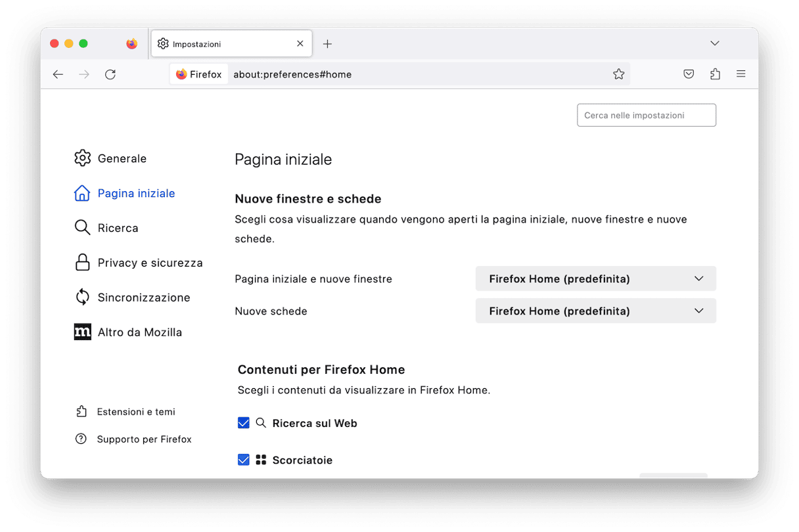The height and width of the screenshot is (532, 799).
Task: Open Generale settings via gear icon
Action: click(x=82, y=158)
